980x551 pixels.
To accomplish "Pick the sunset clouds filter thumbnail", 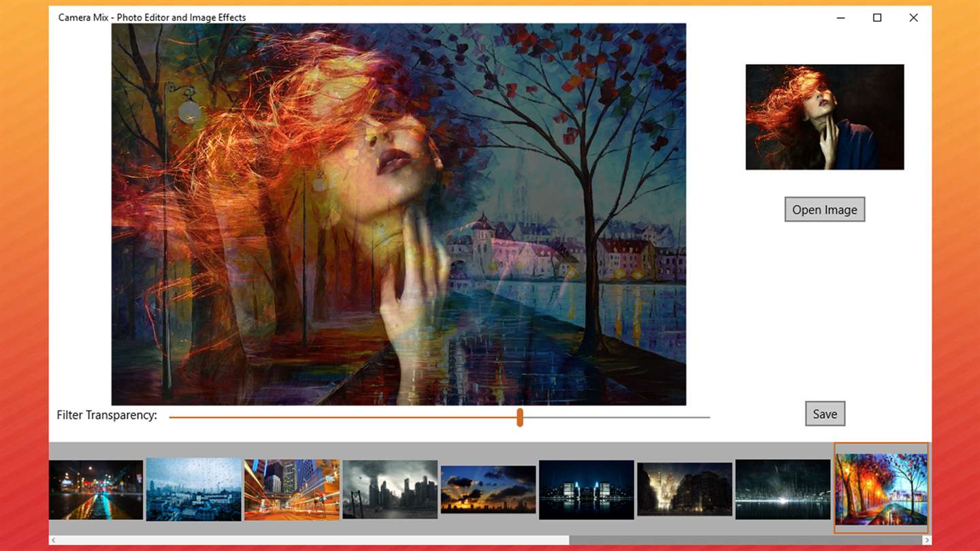I will tap(488, 490).
